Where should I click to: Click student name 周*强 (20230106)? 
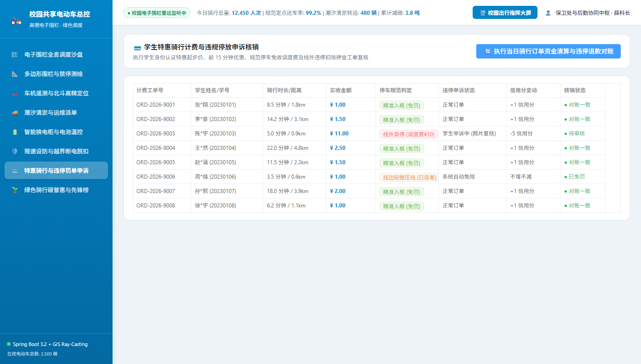215,177
